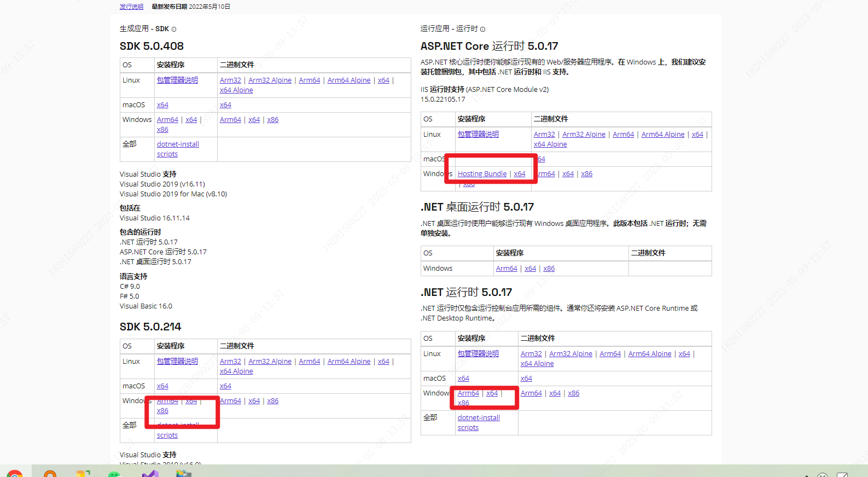Download Arm64 Alpine binary for SDK 5.0.214
Screen dimensions: 868x477
coord(349,361)
